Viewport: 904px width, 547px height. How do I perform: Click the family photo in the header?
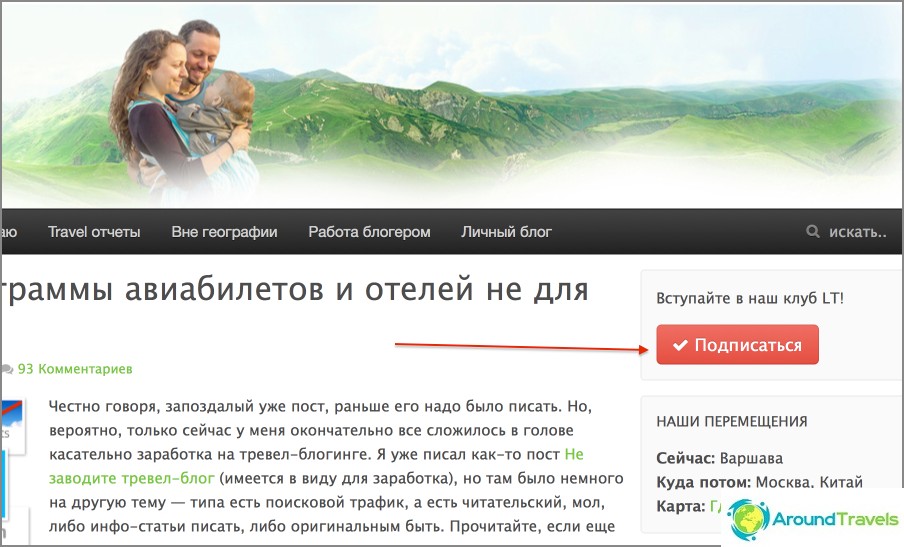click(184, 110)
